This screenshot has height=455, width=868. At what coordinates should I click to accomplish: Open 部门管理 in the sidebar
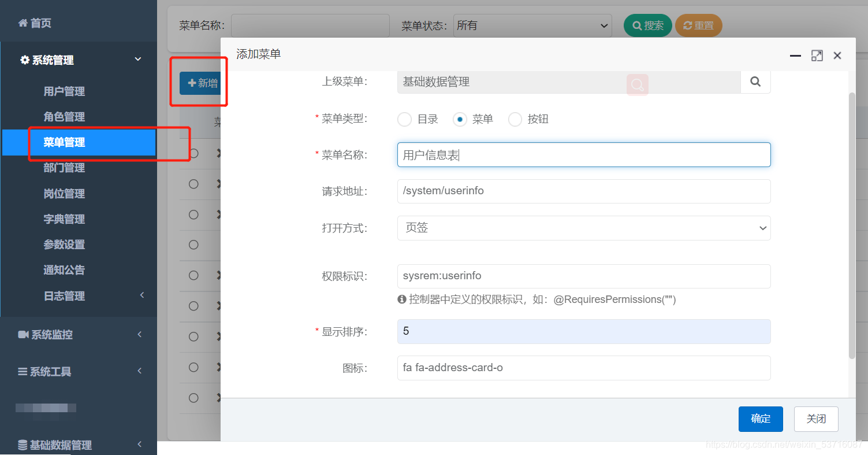(64, 168)
